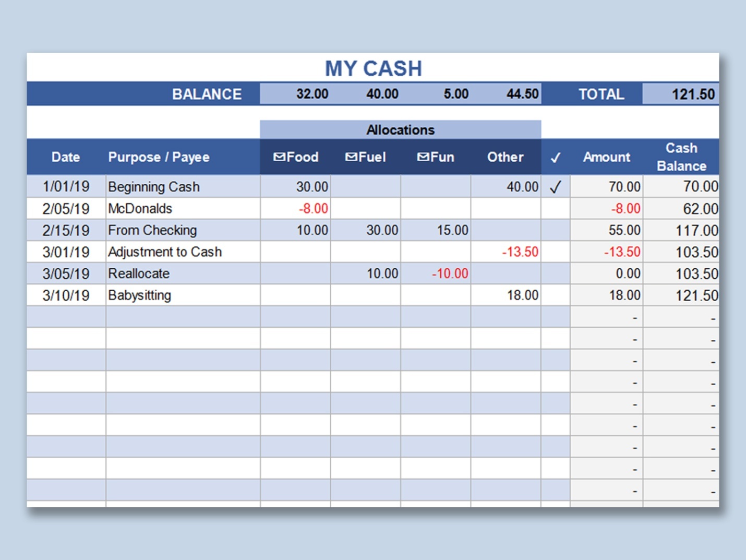
Task: Click the checkmark icon in the column header
Action: tap(556, 158)
